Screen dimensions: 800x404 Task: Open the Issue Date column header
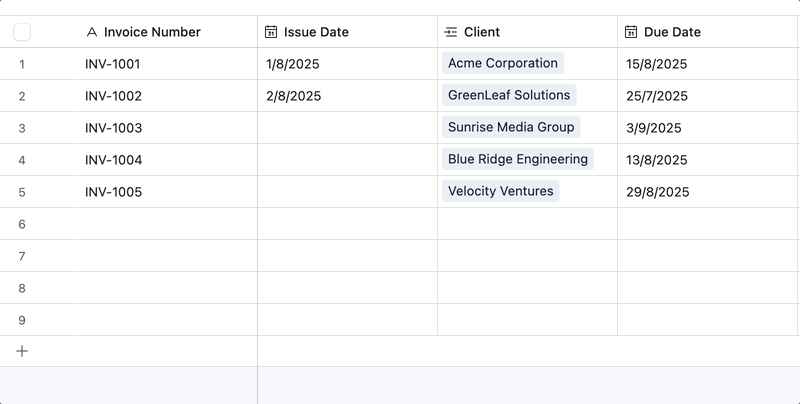point(347,32)
